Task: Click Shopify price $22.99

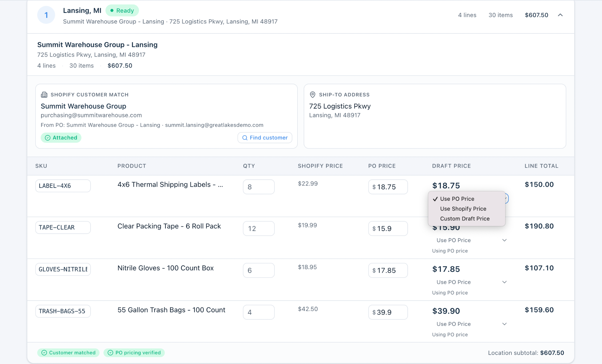Action: 308,183
